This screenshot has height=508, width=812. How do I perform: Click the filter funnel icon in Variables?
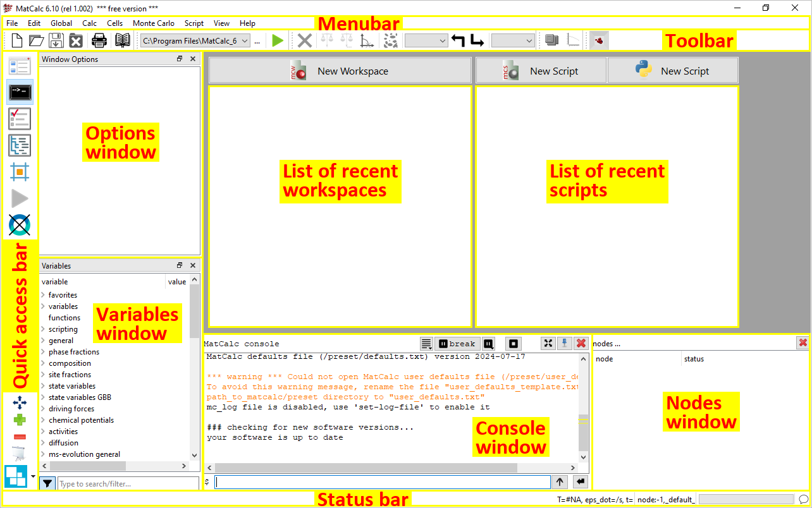[x=47, y=484]
